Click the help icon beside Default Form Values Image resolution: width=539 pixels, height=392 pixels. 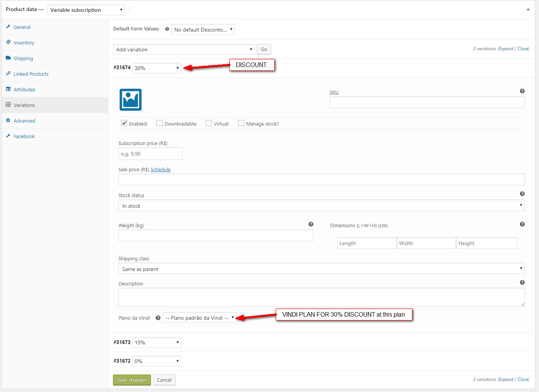point(167,29)
